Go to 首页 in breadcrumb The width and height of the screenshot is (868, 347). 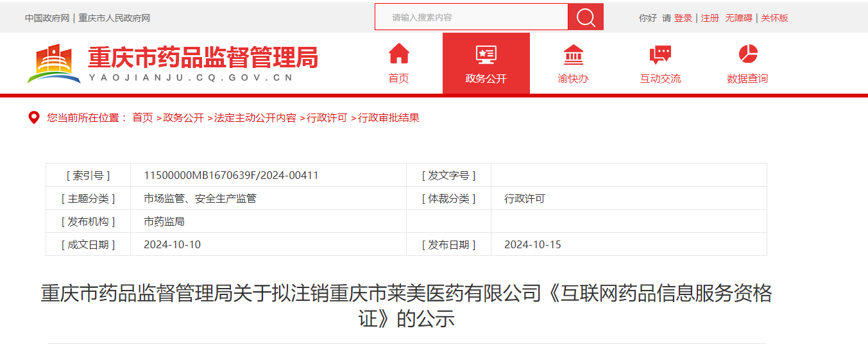point(142,118)
